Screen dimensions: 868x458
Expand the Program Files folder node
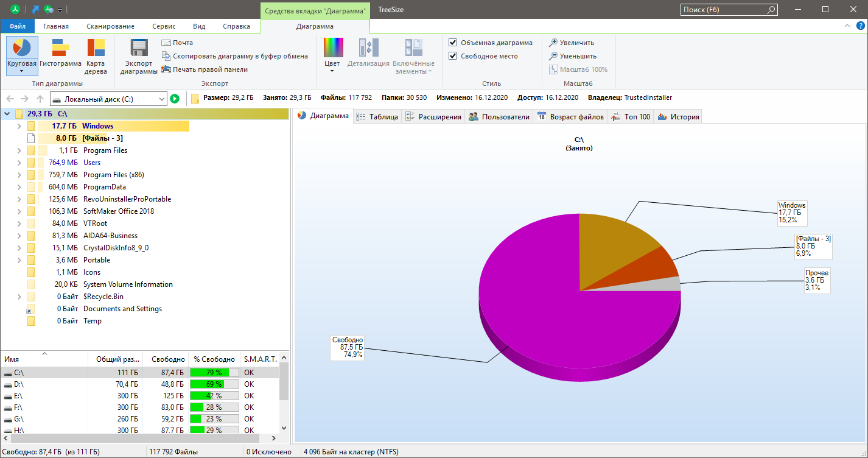click(x=19, y=150)
